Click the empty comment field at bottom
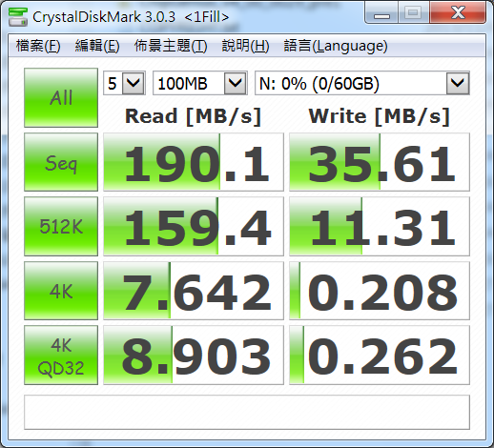The width and height of the screenshot is (494, 448). coord(247,412)
